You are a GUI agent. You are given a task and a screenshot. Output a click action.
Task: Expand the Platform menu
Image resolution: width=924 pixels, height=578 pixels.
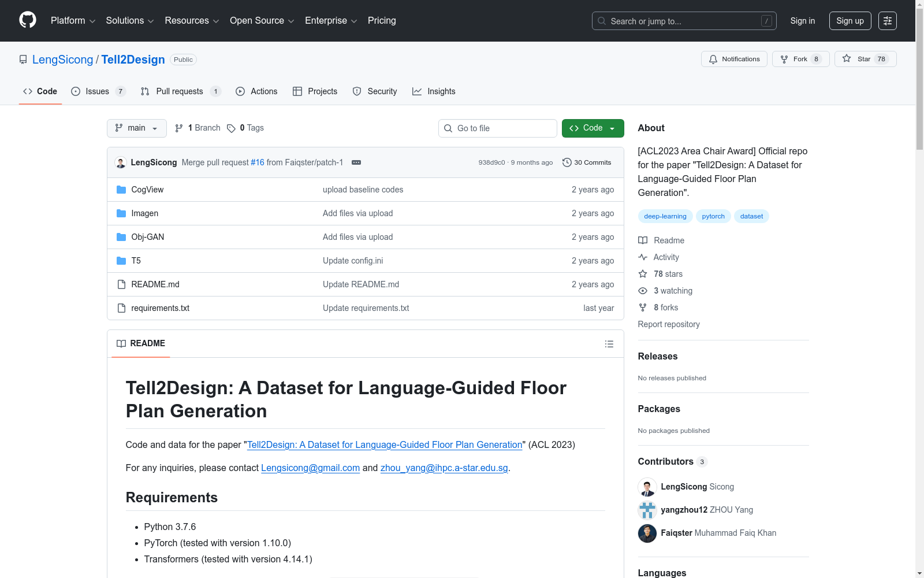coord(73,21)
